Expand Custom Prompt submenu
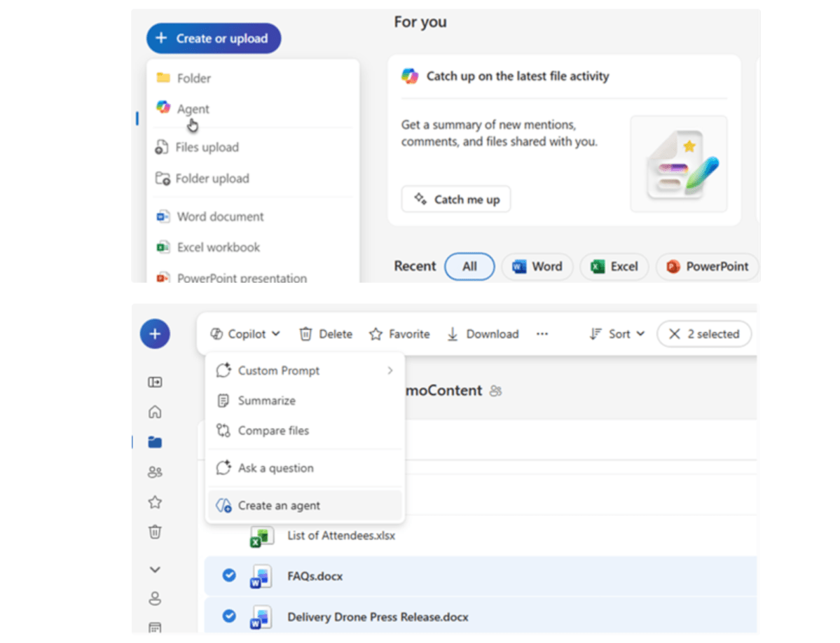840x643 pixels. tap(305, 371)
